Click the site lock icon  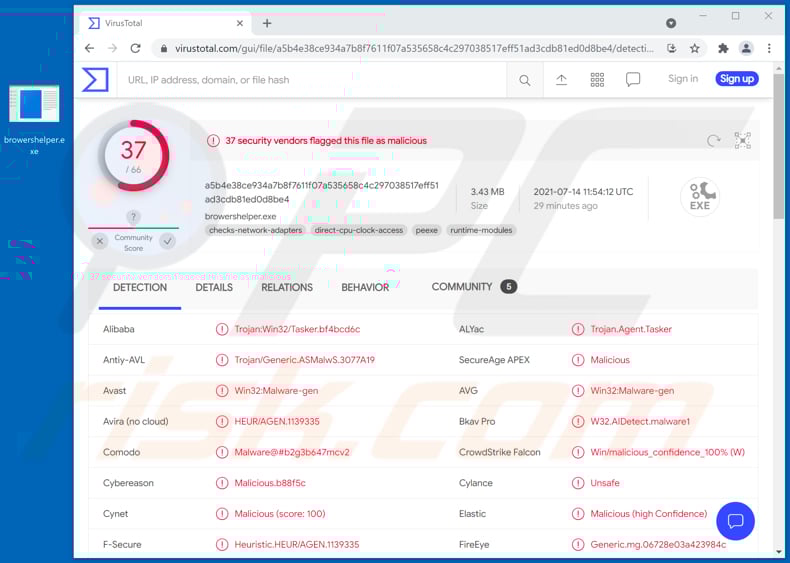164,49
